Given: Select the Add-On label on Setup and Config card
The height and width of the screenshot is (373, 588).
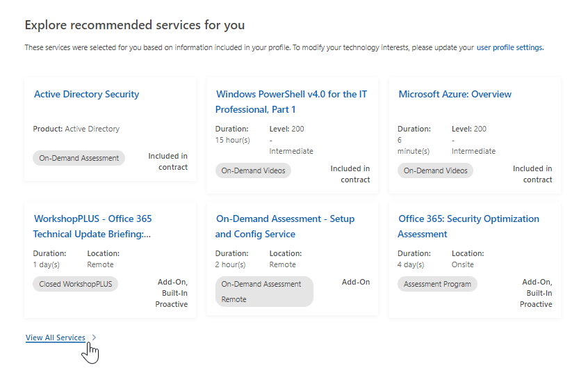Looking at the screenshot, I should pos(355,282).
